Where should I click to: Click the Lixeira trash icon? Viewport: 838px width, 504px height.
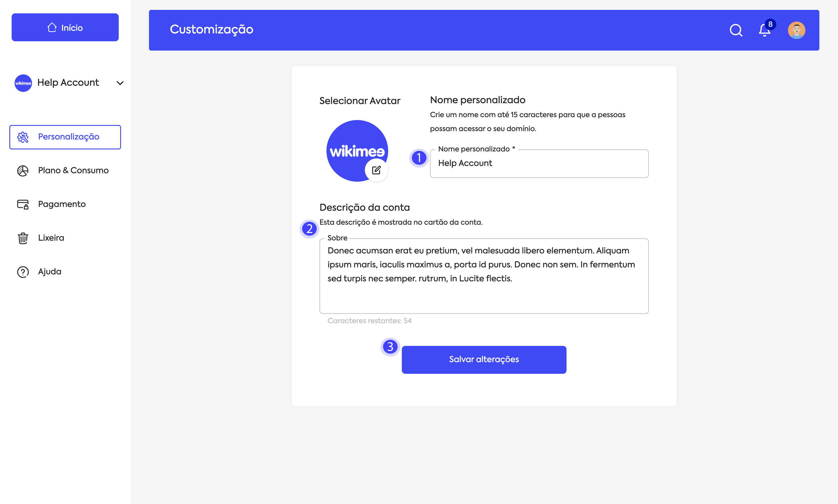(23, 238)
